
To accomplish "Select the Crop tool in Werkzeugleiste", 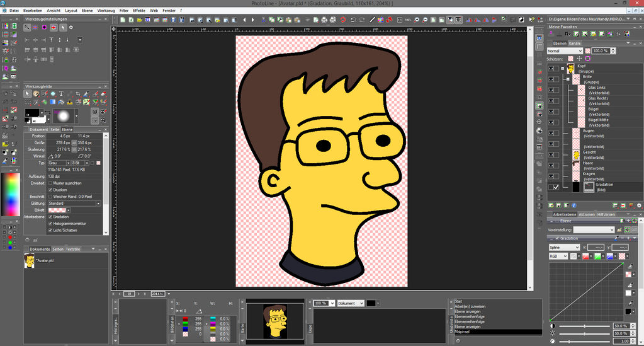I will pos(78,94).
